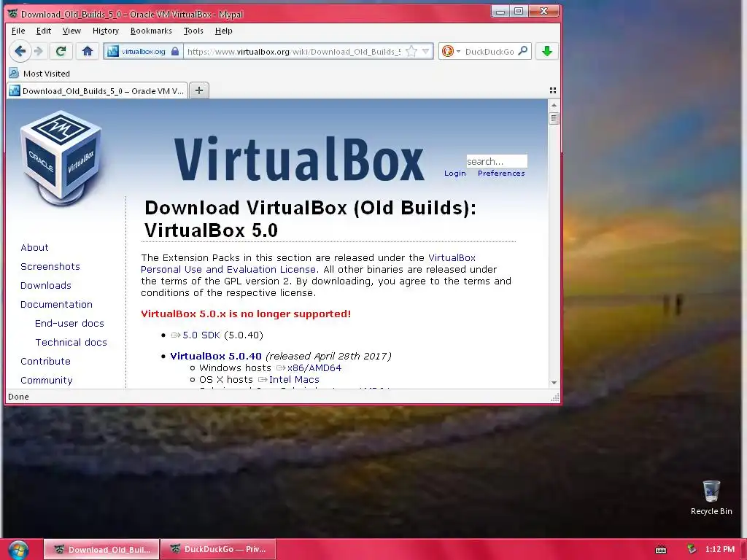Download OS X hosts Intel Macs build

click(x=294, y=379)
